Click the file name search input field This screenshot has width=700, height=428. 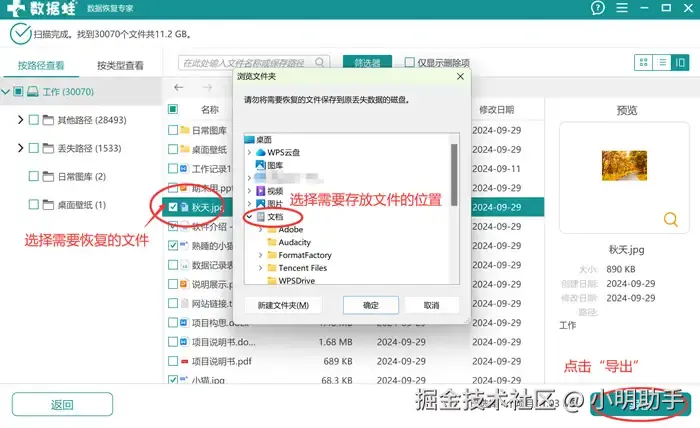[x=248, y=63]
